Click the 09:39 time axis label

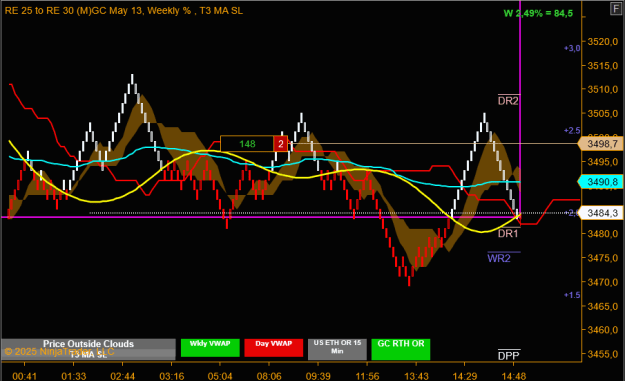[x=318, y=376]
